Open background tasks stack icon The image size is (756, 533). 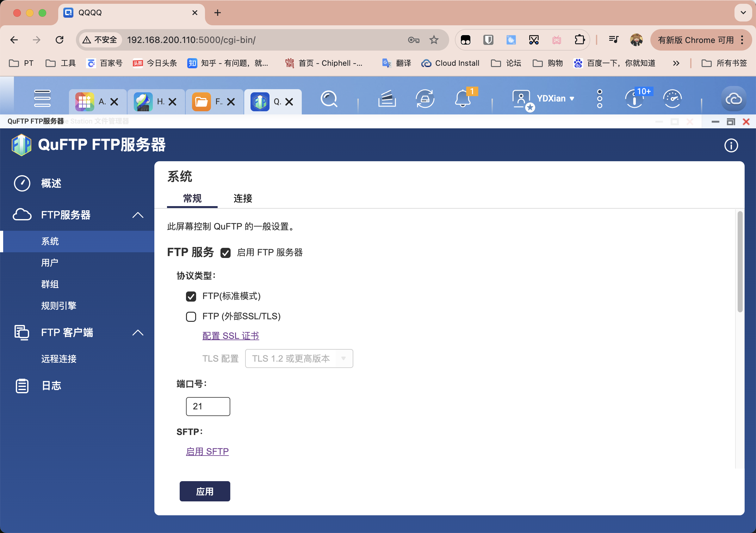tap(387, 99)
